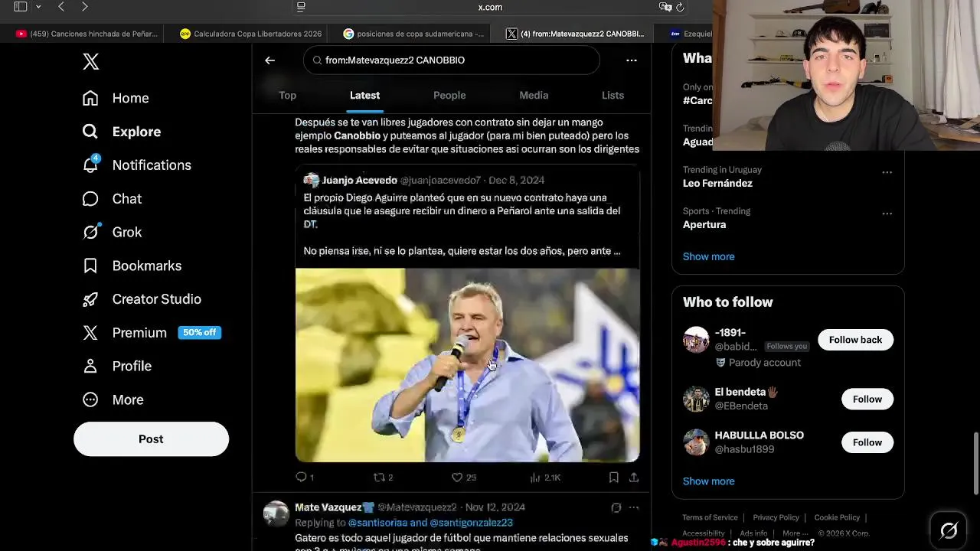Click Follow back for -1891-
Screen dimensions: 980x551
[855, 340]
